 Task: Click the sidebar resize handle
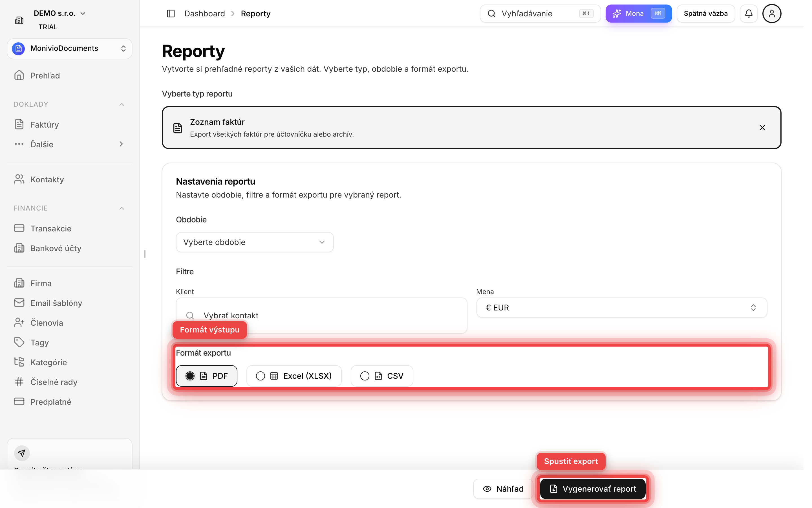tap(145, 254)
